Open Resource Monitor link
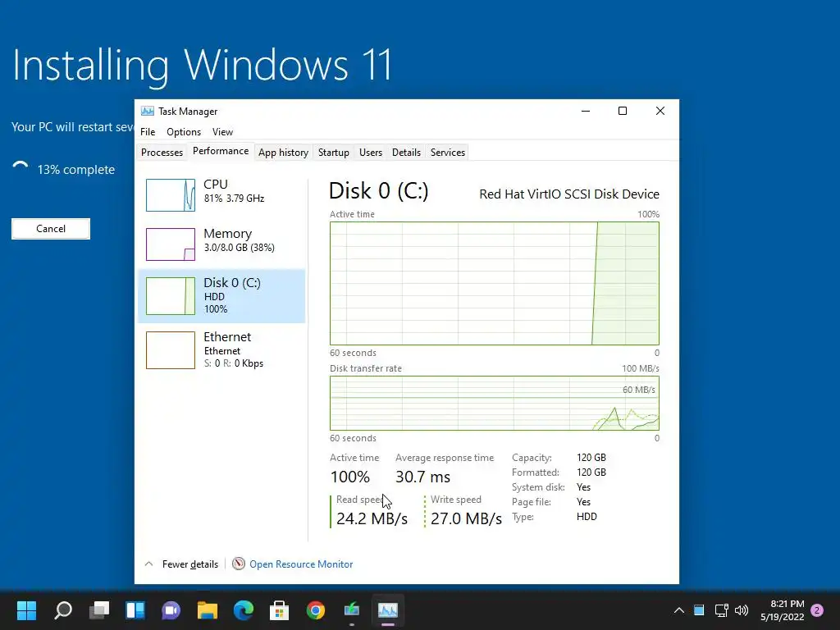Image resolution: width=840 pixels, height=630 pixels. pyautogui.click(x=301, y=564)
